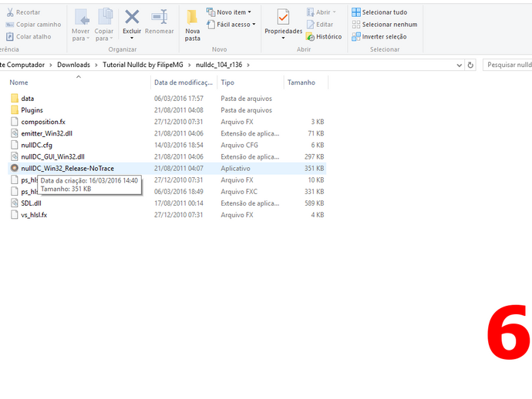Click Selecionar tudo
This screenshot has width=532, height=399.
(x=379, y=12)
